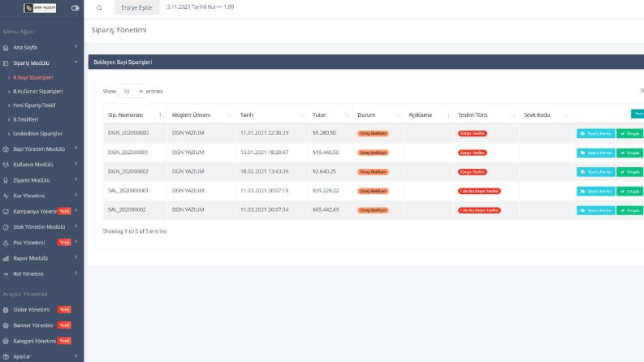This screenshot has width=644, height=362.
Task: Toggle the sidebar collapse switch near logo
Action: point(76,8)
